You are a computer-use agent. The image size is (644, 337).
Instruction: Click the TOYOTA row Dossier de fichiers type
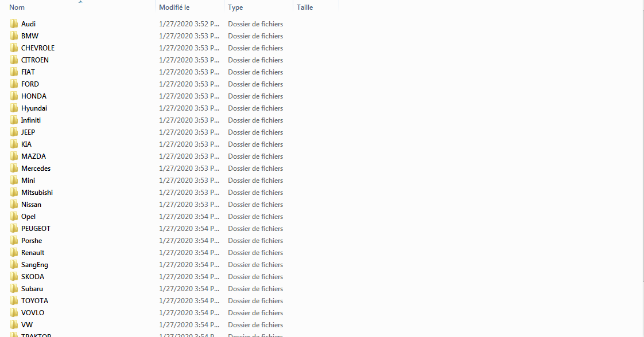[255, 300]
